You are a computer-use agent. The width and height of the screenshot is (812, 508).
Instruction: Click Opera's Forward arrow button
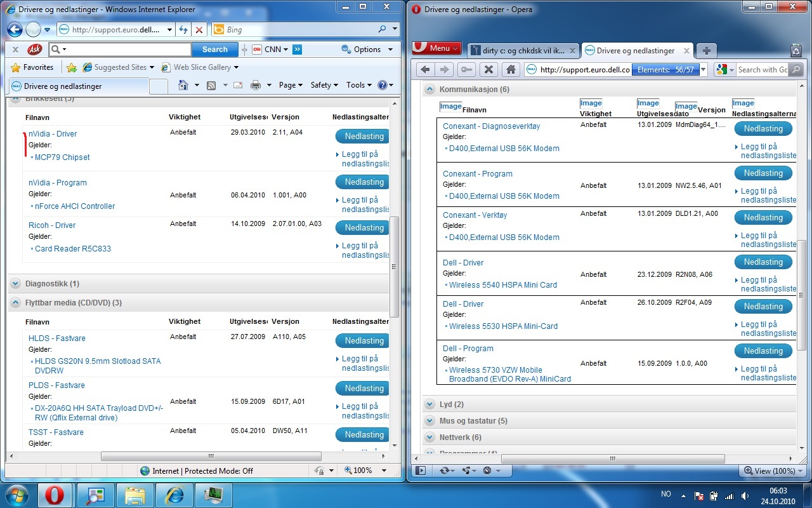pyautogui.click(x=445, y=70)
